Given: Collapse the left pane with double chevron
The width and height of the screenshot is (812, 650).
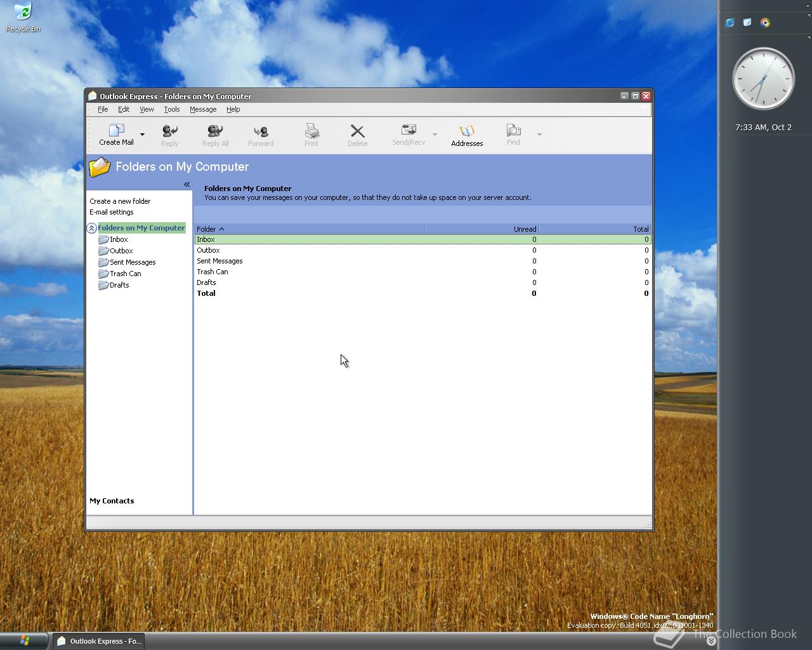Looking at the screenshot, I should coord(187,184).
